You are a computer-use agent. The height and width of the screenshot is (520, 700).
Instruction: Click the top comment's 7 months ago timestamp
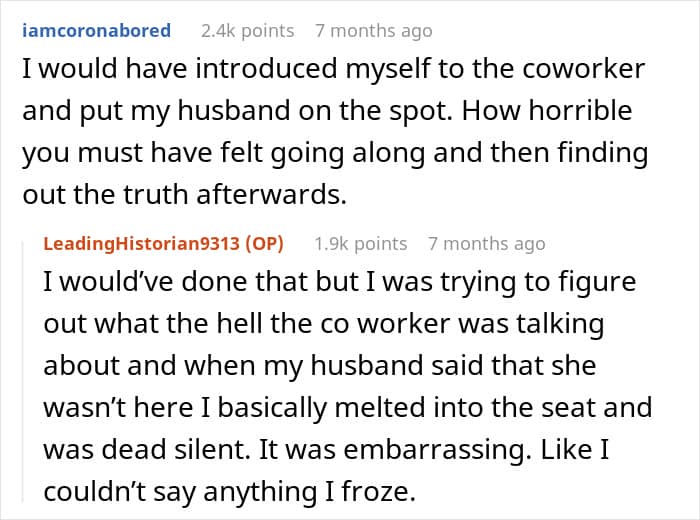pos(373,31)
